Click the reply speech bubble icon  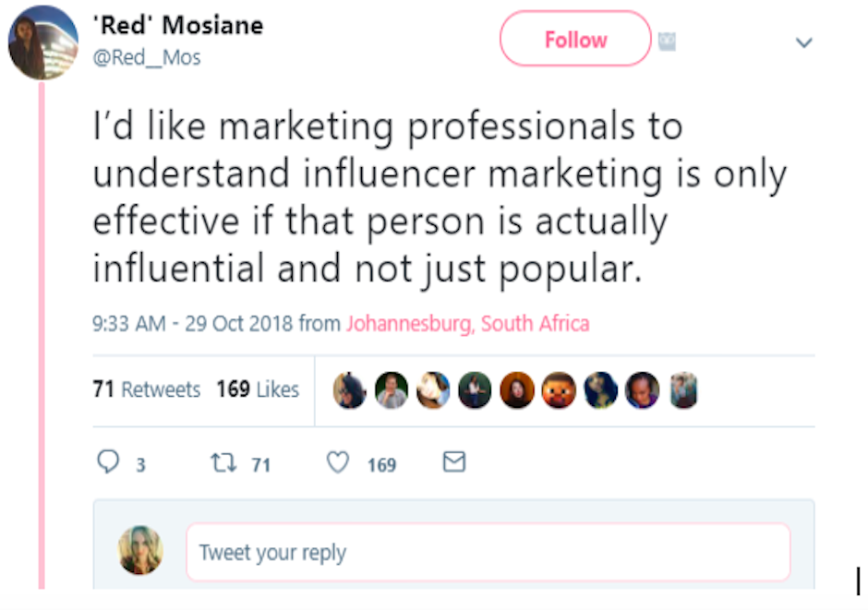pyautogui.click(x=108, y=462)
